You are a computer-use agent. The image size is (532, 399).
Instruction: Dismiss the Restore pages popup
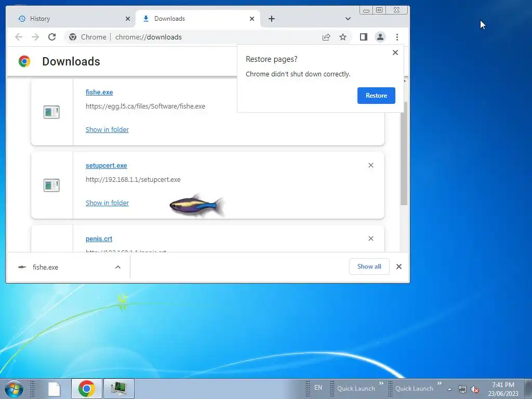click(x=395, y=52)
